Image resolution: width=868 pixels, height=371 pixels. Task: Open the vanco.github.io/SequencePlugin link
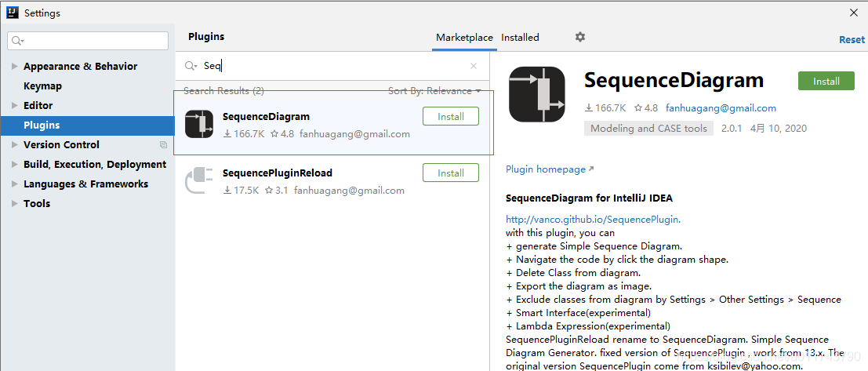[593, 220]
